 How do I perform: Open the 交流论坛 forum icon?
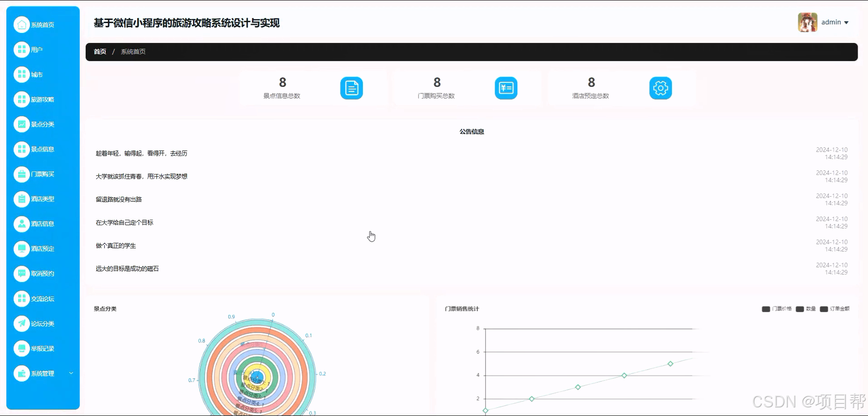point(21,299)
